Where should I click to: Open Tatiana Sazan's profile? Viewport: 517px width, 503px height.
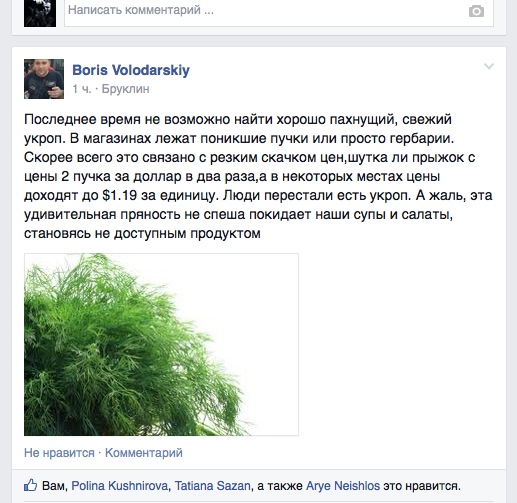click(213, 486)
